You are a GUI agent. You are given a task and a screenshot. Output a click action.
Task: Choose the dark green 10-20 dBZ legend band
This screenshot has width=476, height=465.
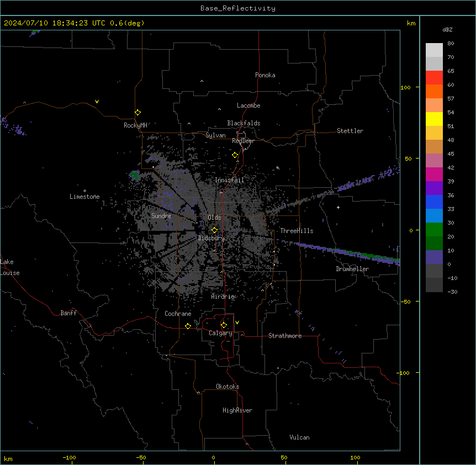click(434, 244)
